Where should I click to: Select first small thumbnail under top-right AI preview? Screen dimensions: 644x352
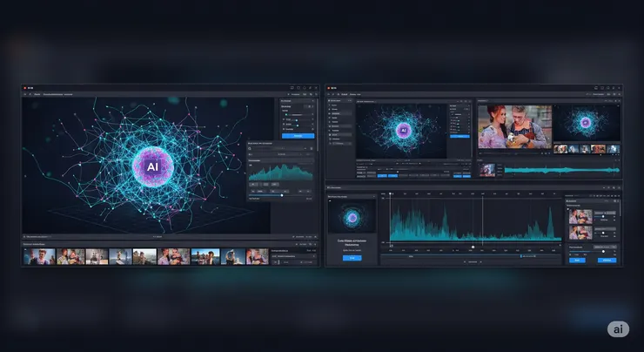click(560, 149)
